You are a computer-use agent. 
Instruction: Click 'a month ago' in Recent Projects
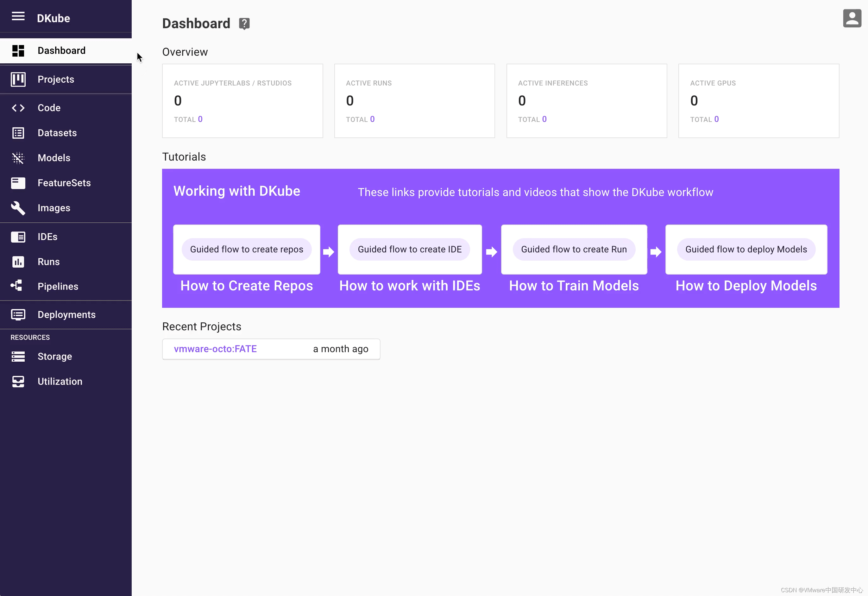341,349
